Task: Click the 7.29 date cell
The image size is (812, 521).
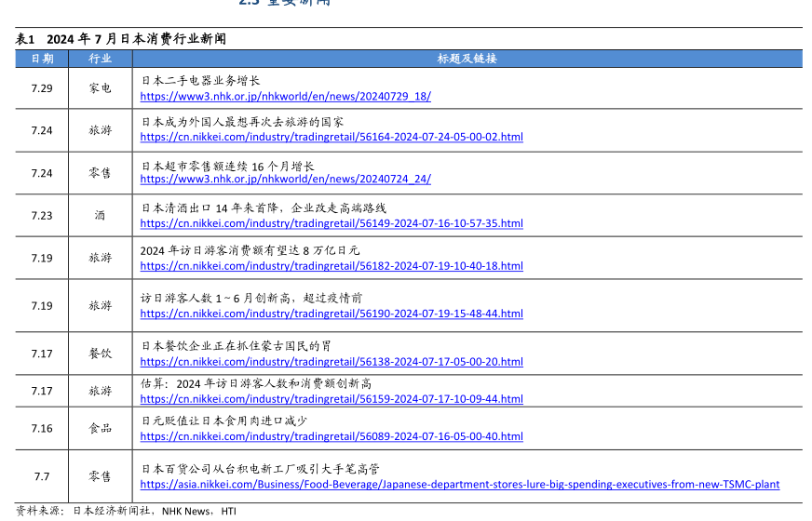Action: [42, 88]
